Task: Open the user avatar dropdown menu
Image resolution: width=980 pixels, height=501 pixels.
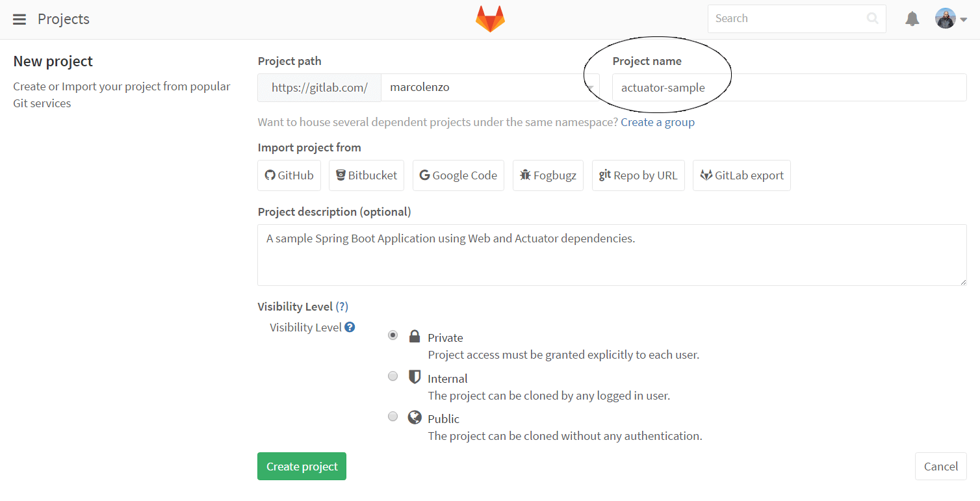Action: pyautogui.click(x=951, y=18)
